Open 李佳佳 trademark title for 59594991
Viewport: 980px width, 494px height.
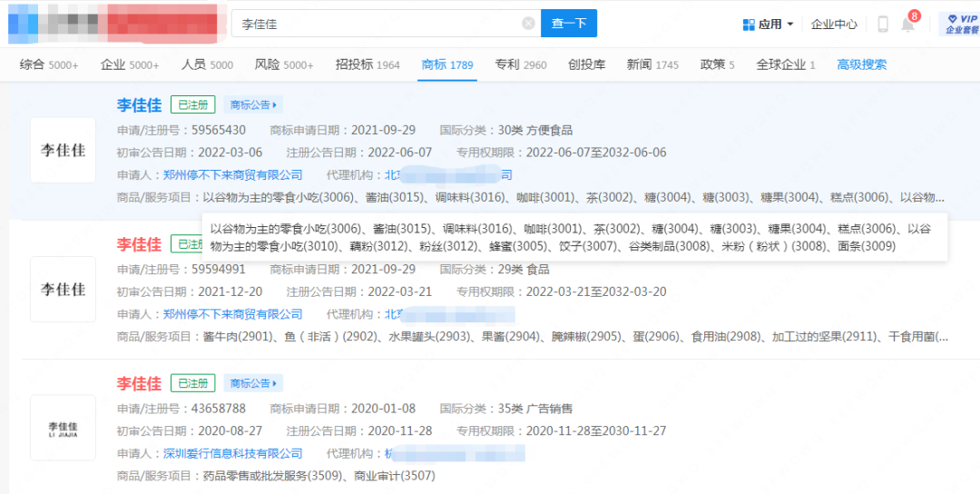coord(139,243)
